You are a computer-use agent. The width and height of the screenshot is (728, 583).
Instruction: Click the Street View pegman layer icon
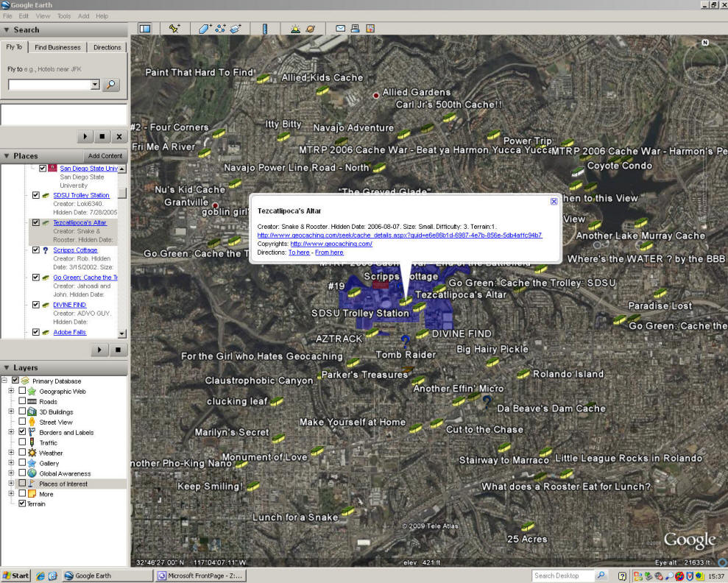tap(32, 422)
